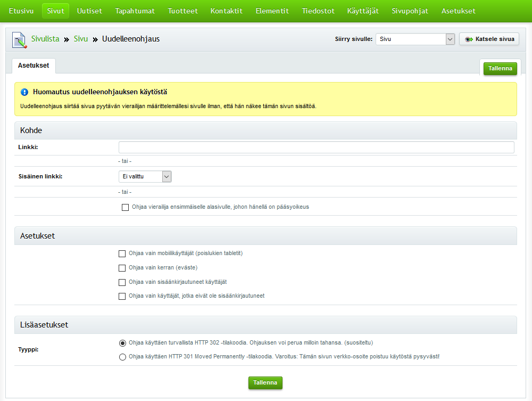Open the Sivupohjat menu item

(410, 11)
